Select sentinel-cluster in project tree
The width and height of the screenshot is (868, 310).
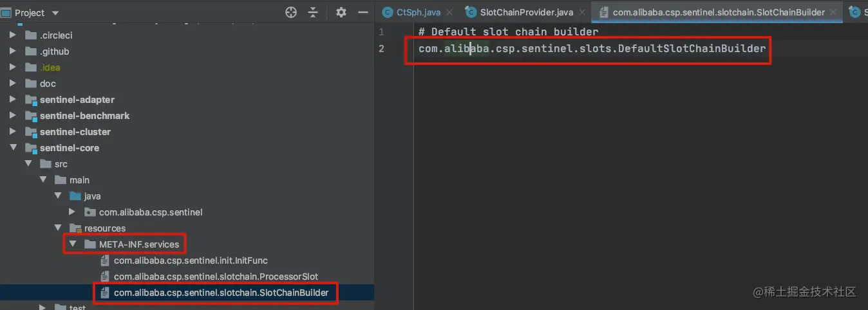click(75, 132)
